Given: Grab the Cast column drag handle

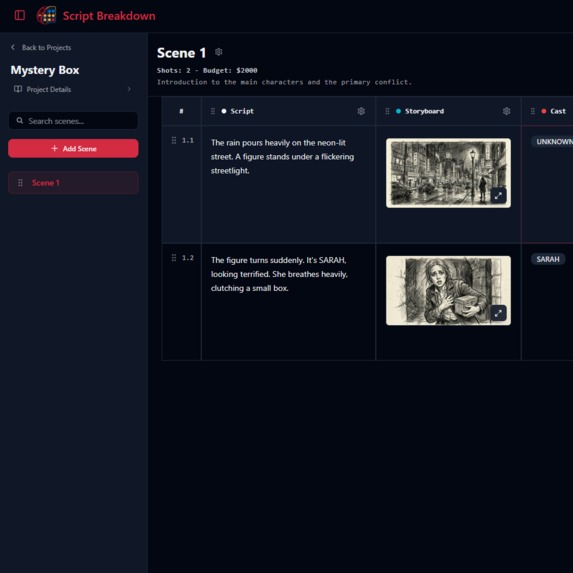Looking at the screenshot, I should (x=533, y=111).
